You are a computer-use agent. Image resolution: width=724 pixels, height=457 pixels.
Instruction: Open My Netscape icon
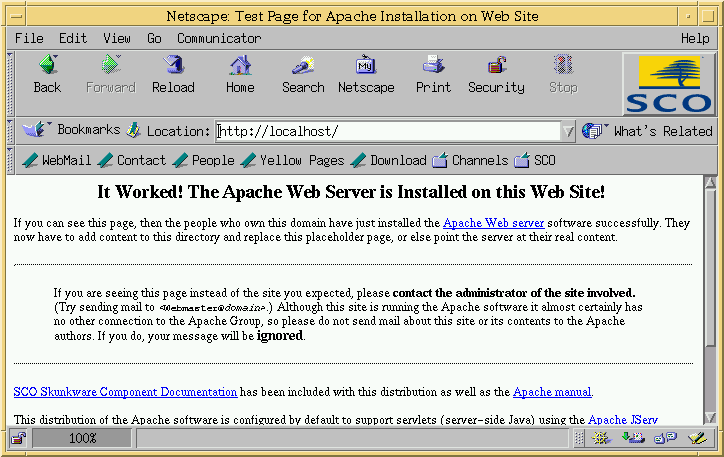pyautogui.click(x=366, y=65)
